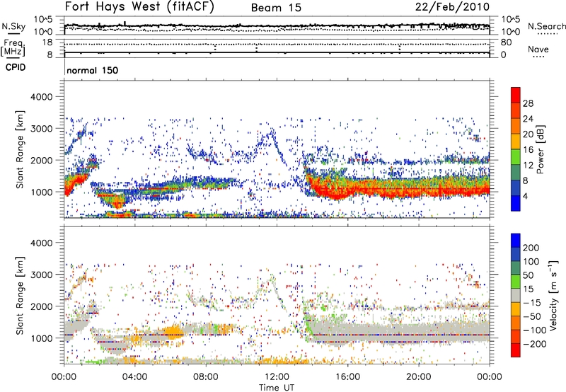The image size is (566, 392).
Task: Click "2000" tick on the Velocity panel axis
Action: click(42, 306)
